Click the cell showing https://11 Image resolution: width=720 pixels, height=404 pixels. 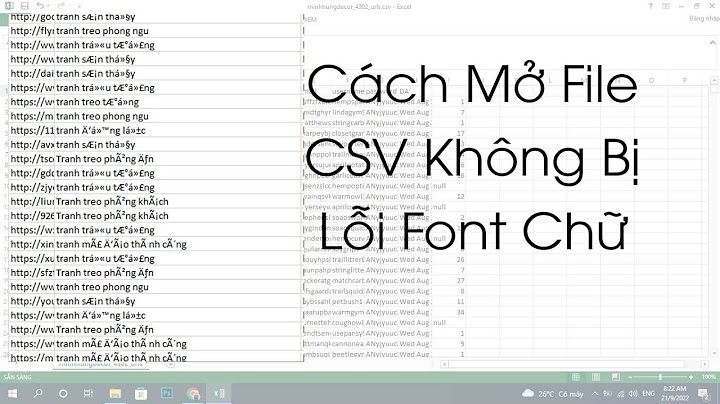click(32, 130)
